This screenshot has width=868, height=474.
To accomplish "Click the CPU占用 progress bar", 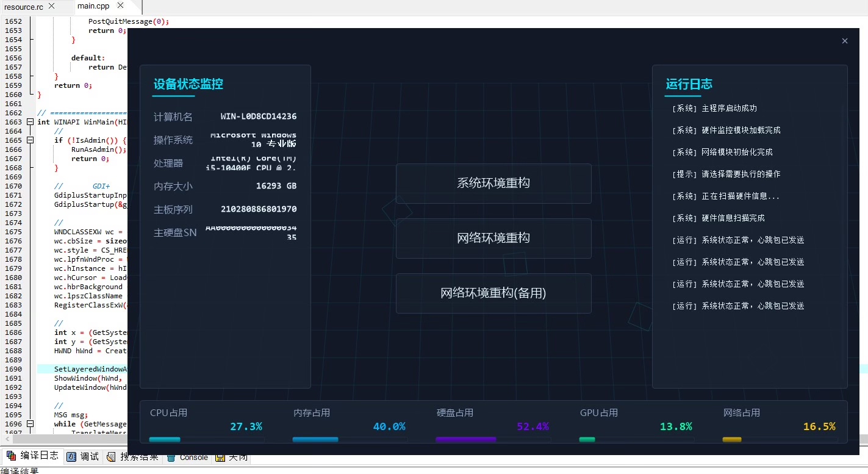I will tap(207, 439).
